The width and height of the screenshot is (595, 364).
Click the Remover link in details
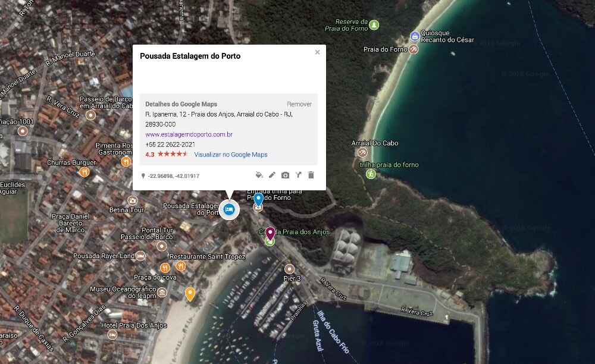(299, 104)
